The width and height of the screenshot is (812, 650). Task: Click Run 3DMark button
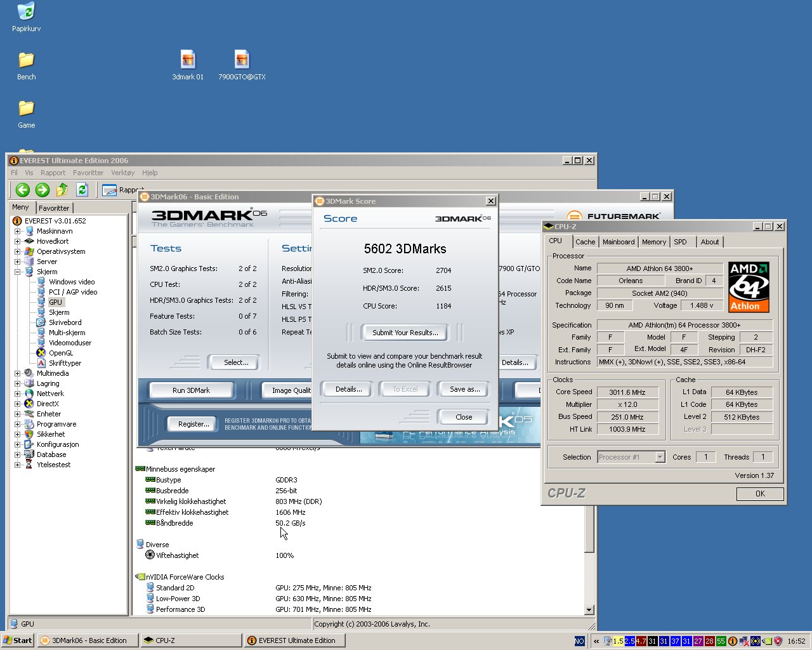pos(191,390)
